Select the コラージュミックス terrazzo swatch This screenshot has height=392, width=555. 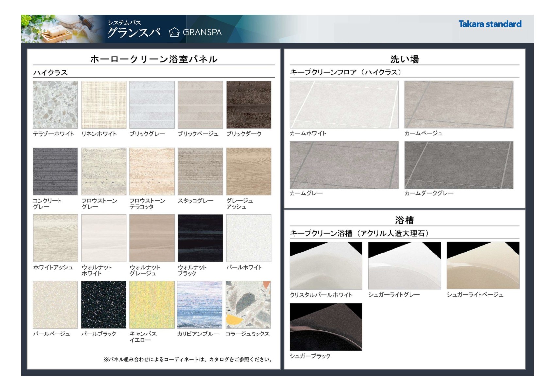(x=248, y=304)
